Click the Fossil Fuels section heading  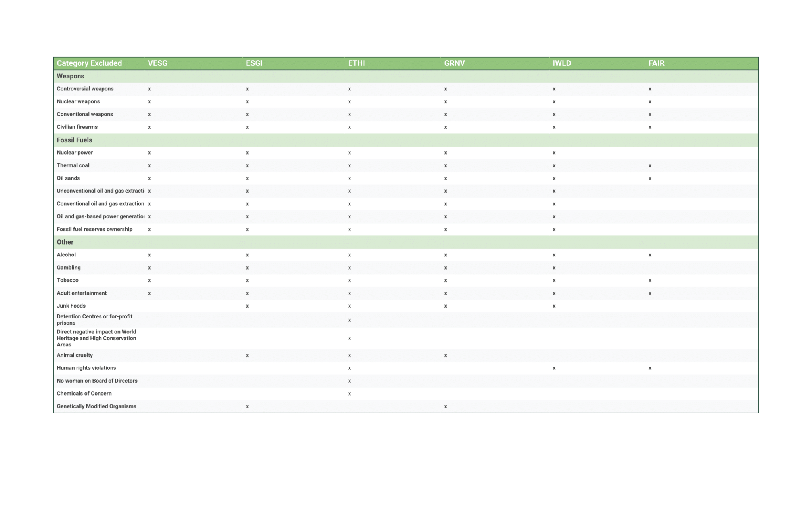coord(74,140)
